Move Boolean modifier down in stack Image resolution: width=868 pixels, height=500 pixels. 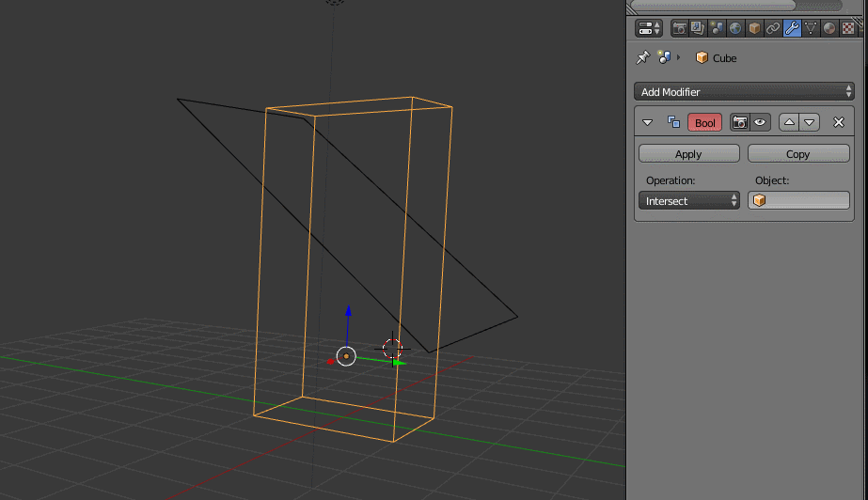pos(810,123)
